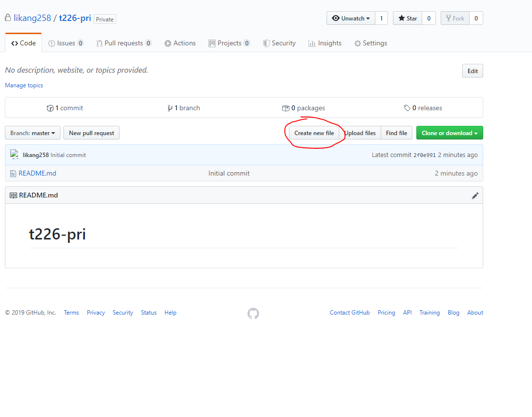Click 'No description, website, or topics provided' text

click(77, 70)
